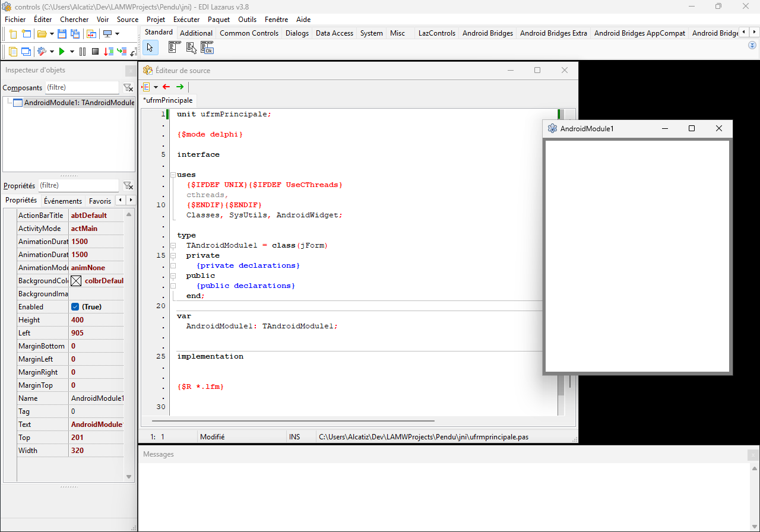Select AndroidModule1 in the component tree
The width and height of the screenshot is (760, 532).
pyautogui.click(x=79, y=103)
